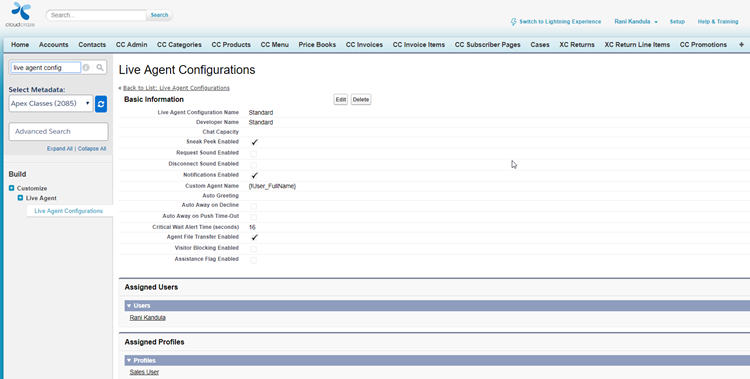The image size is (750, 379).
Task: Open the Price Books tab
Action: [x=317, y=45]
